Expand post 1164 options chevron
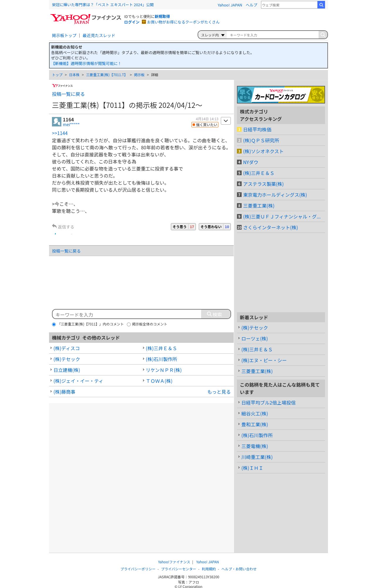The height and width of the screenshot is (588, 377). [x=226, y=121]
